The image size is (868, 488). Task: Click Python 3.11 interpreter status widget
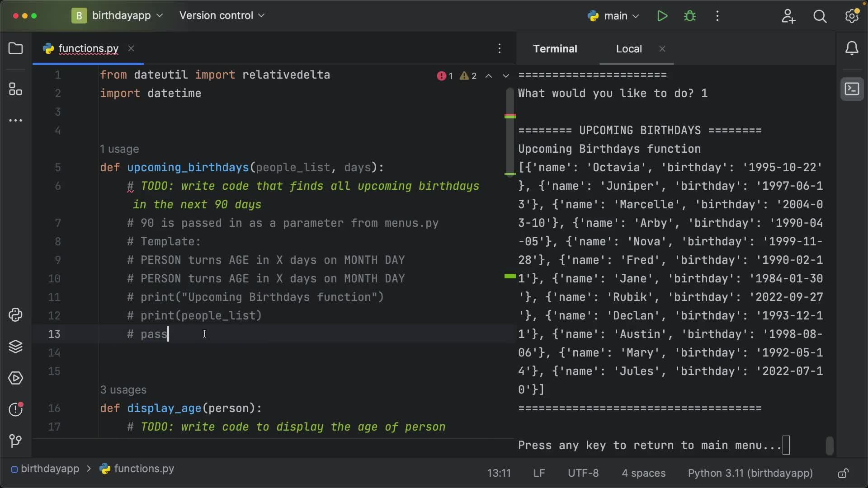(x=750, y=473)
